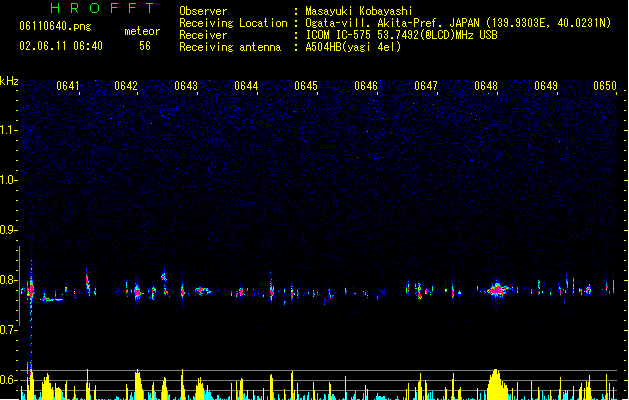The height and width of the screenshot is (400, 629).
Task: Click the strong meteor echo near 0648
Action: coord(497,289)
